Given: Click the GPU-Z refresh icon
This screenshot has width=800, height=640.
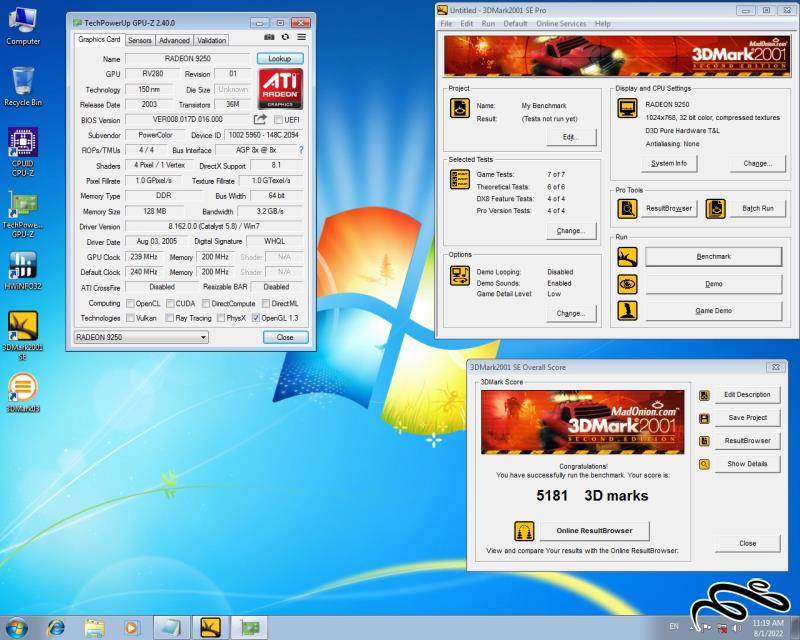Looking at the screenshot, I should [x=285, y=37].
